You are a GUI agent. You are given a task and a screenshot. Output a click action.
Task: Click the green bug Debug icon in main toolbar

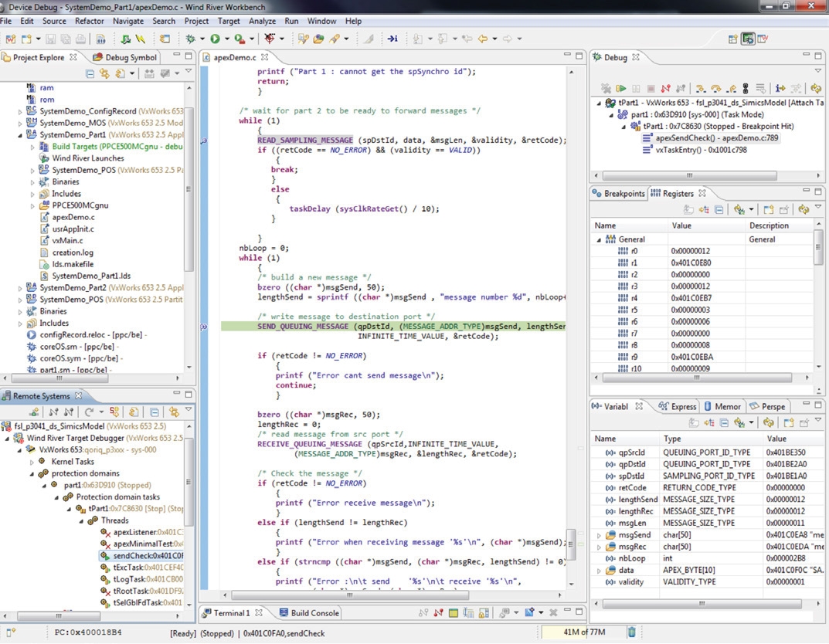[190, 39]
